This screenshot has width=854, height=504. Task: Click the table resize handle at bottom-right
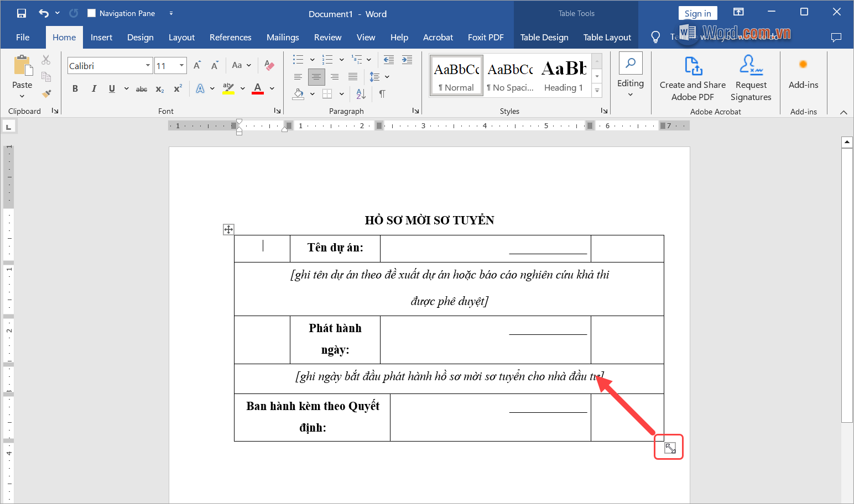(670, 448)
